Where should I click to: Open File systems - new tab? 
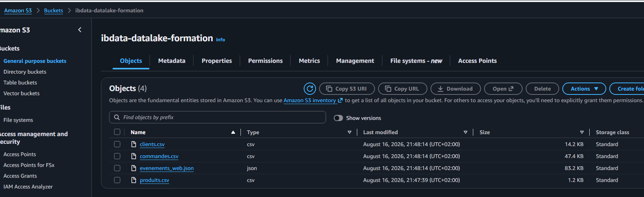(416, 61)
